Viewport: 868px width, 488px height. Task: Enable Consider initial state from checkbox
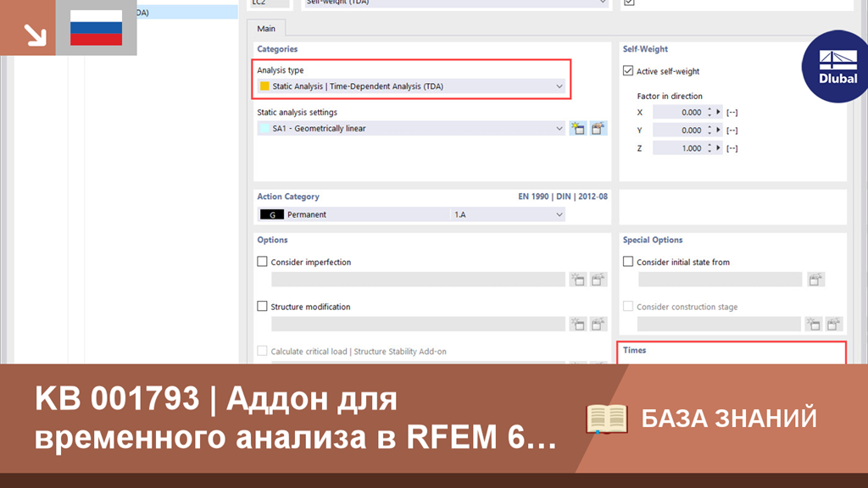(628, 262)
